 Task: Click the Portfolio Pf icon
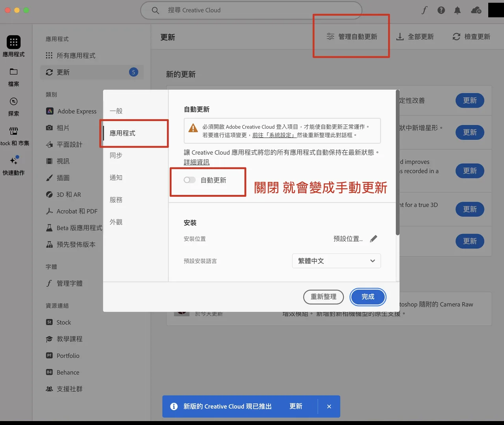click(x=49, y=355)
